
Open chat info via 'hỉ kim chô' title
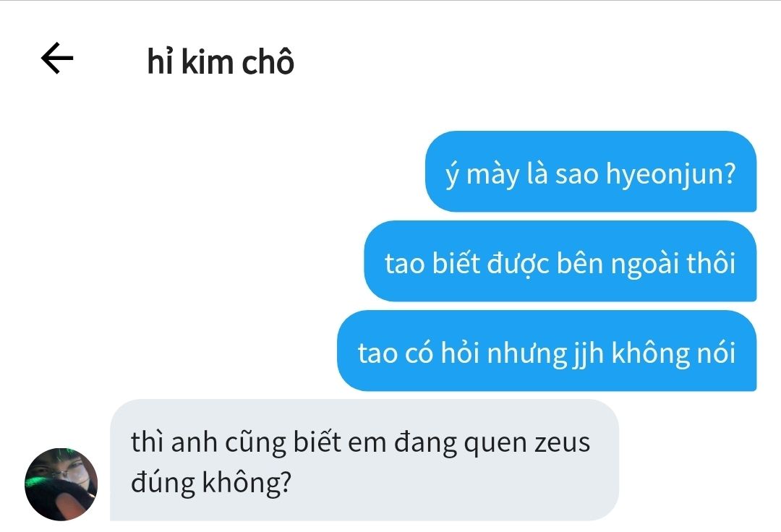tap(221, 62)
